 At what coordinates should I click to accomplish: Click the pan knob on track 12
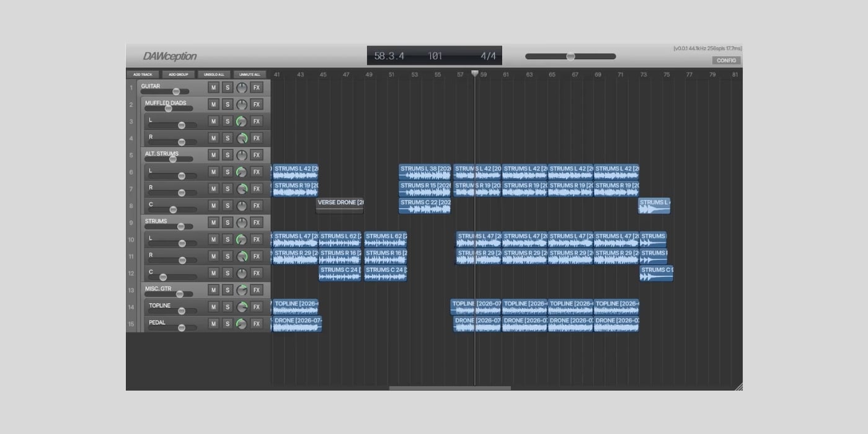coord(242,273)
